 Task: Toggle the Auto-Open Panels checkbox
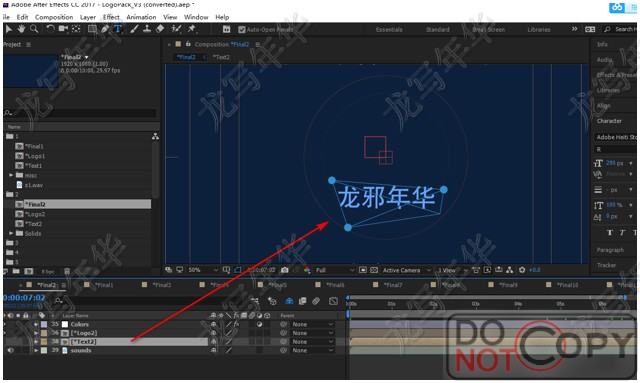coord(241,29)
